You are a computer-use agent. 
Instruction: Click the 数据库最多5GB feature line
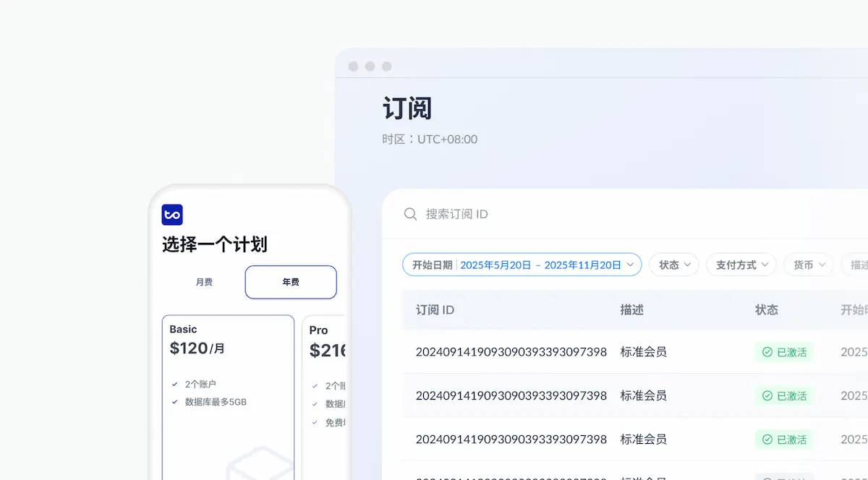point(216,401)
